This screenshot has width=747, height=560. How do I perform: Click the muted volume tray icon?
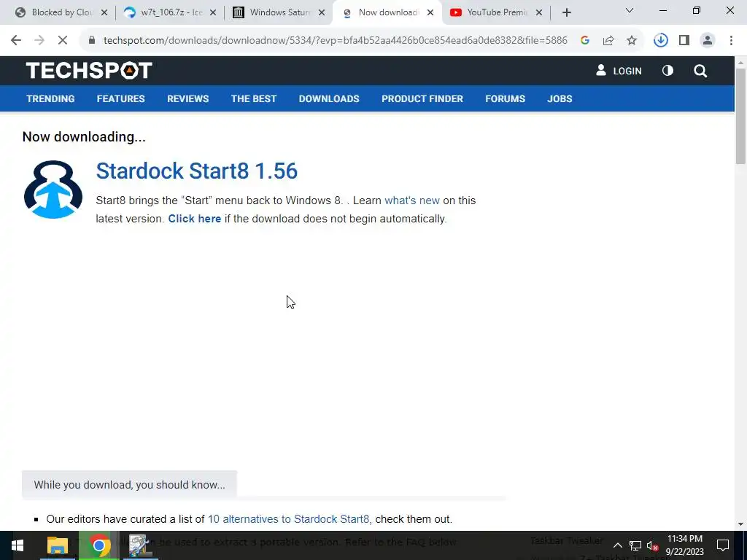(x=653, y=545)
